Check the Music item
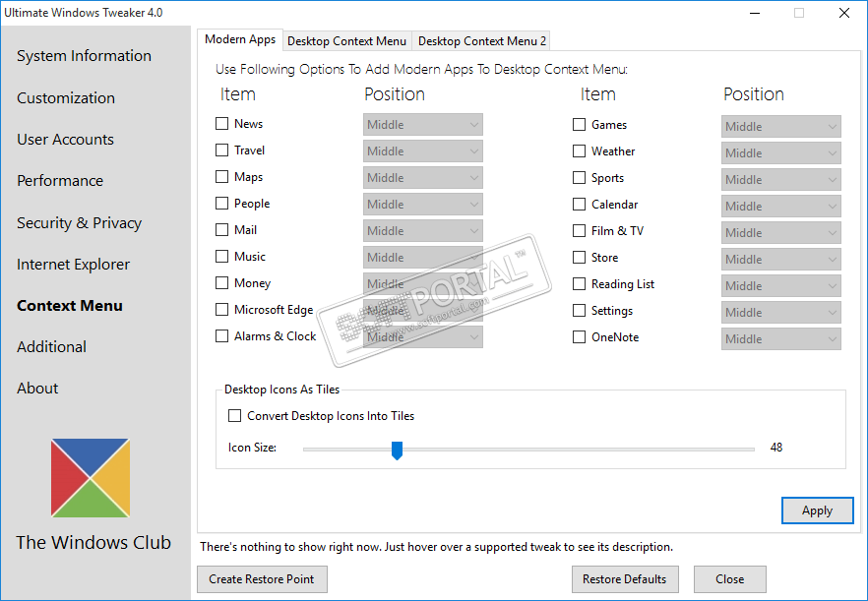The width and height of the screenshot is (868, 601). (x=222, y=256)
